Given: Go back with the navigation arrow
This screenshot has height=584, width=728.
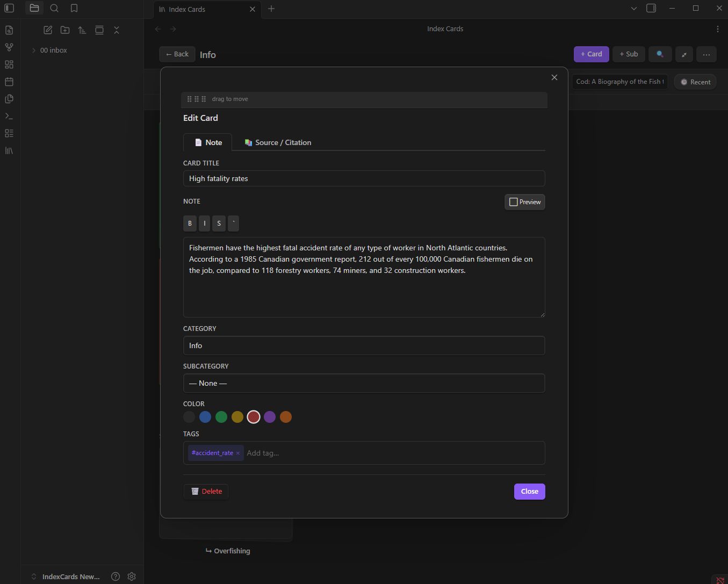Looking at the screenshot, I should 158,28.
